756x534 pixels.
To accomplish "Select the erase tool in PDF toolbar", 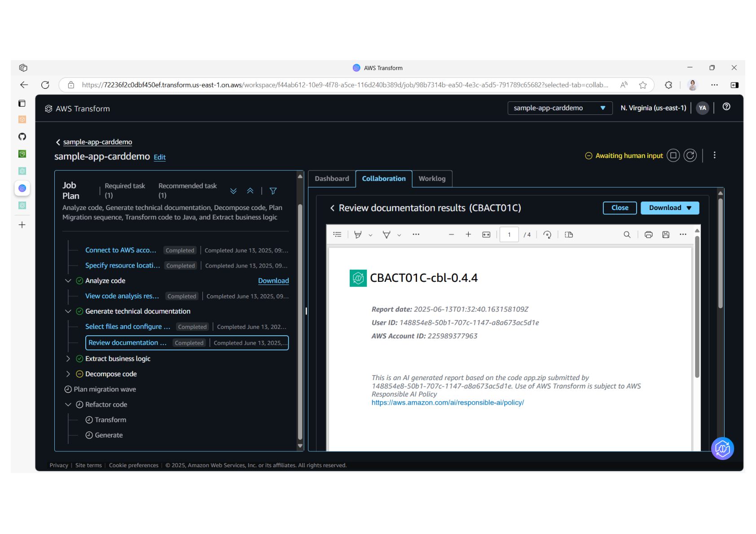I will (x=386, y=235).
